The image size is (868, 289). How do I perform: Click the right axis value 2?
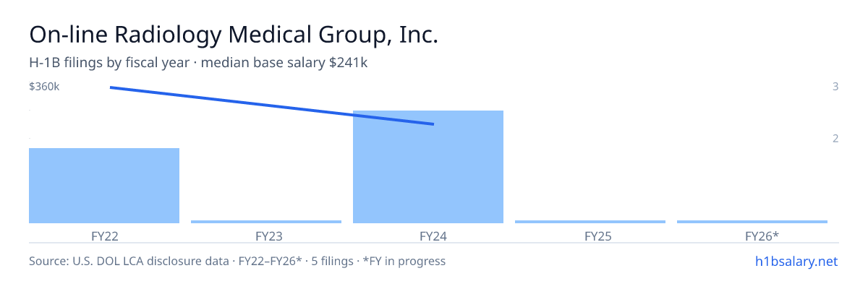(x=835, y=138)
